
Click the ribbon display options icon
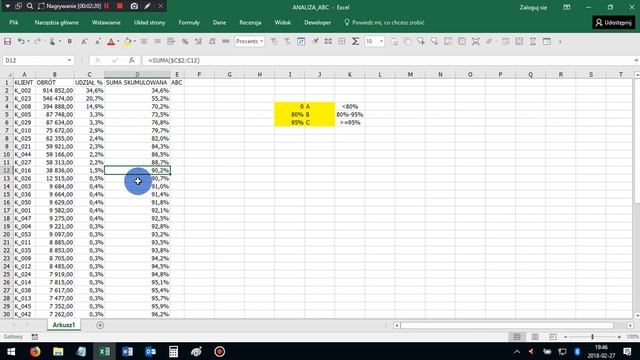[567, 7]
